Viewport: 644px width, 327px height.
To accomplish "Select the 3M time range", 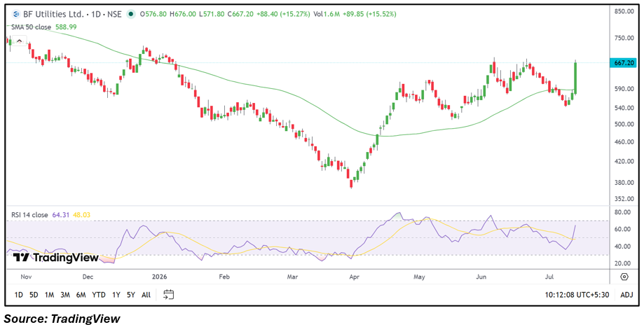I will tap(65, 295).
